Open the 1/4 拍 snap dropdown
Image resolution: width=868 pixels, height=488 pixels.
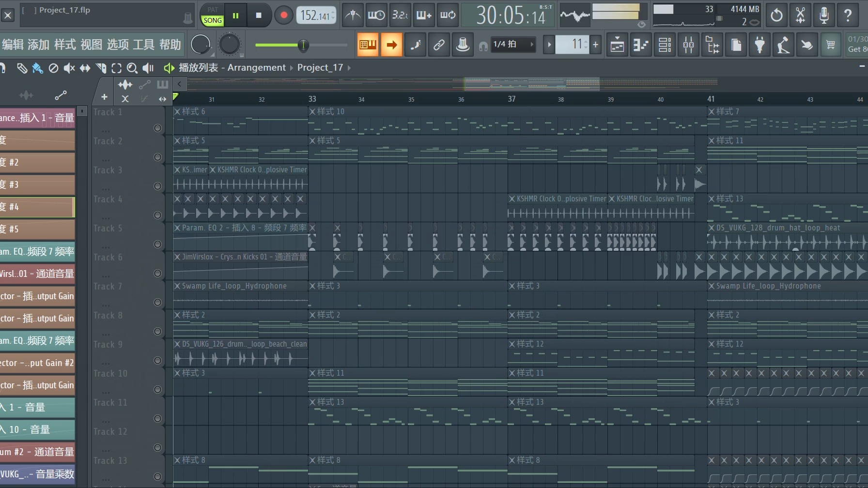512,45
